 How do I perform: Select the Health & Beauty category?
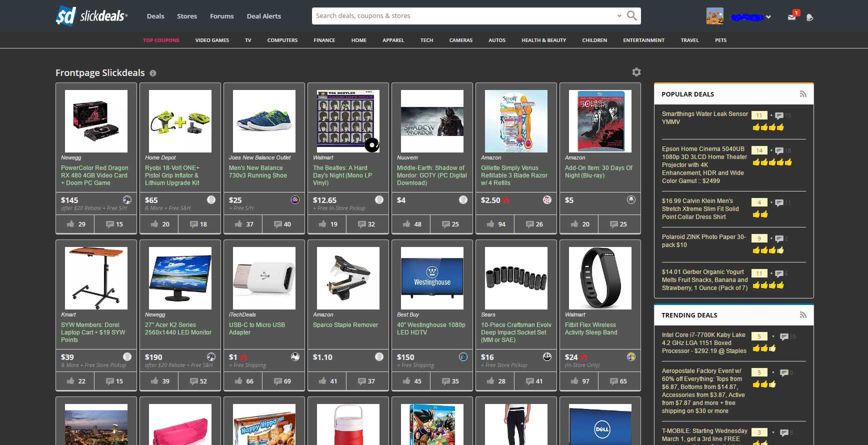[544, 40]
